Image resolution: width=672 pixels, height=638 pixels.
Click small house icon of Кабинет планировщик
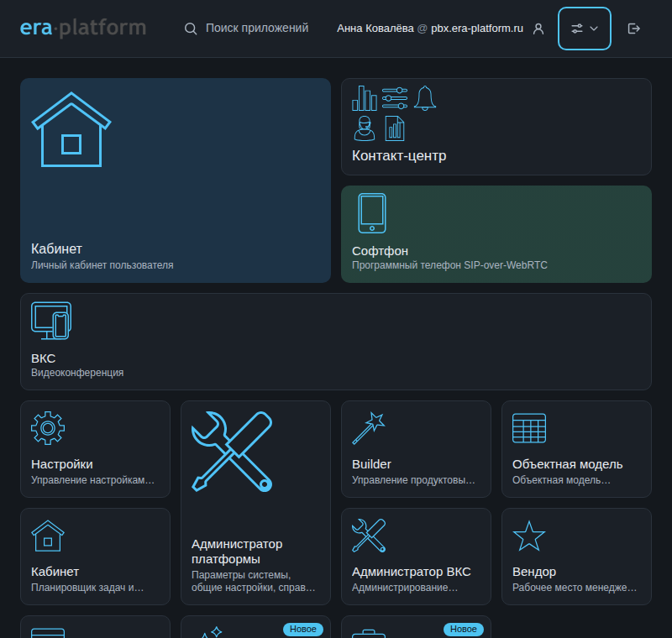pyautogui.click(x=48, y=536)
